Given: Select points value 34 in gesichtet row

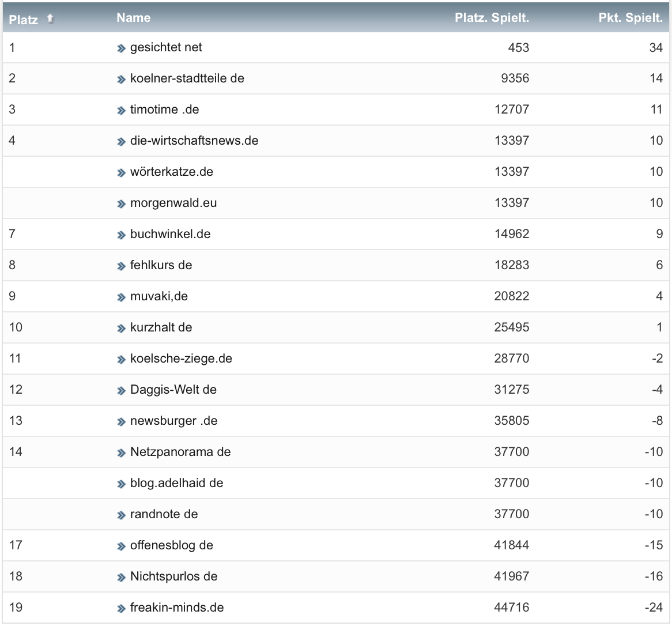Looking at the screenshot, I should coord(656,48).
